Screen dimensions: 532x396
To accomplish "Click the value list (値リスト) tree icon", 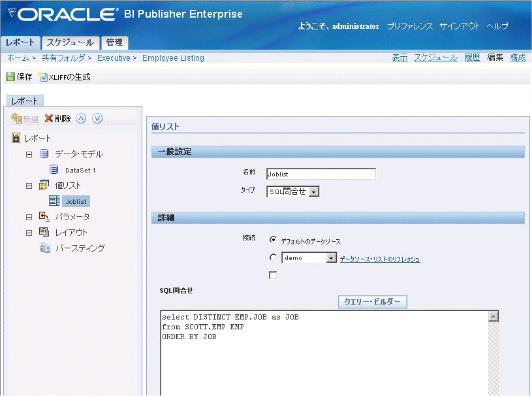I will [x=44, y=185].
